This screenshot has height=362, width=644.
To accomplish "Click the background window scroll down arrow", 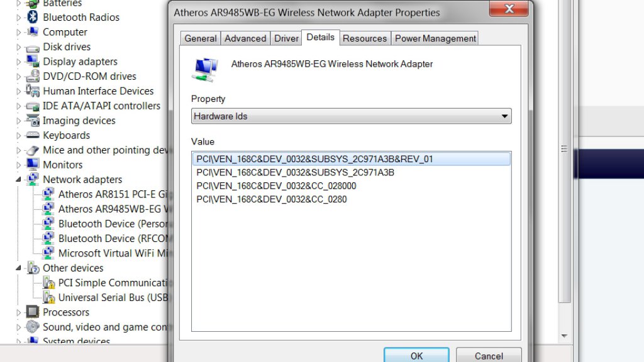I will tap(564, 336).
